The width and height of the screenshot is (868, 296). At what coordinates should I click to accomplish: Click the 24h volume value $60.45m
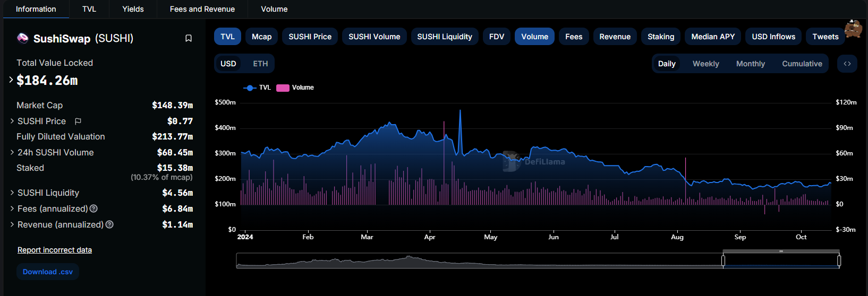(x=175, y=152)
